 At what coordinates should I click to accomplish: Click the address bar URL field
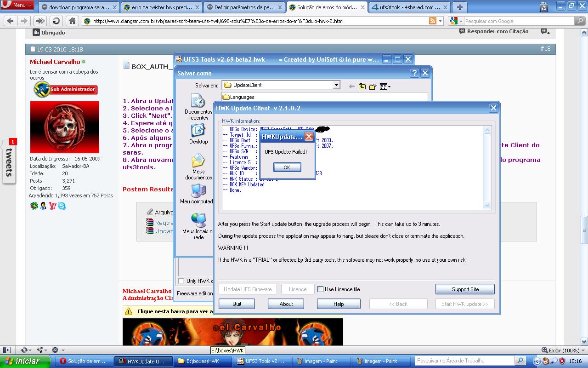tap(260, 21)
